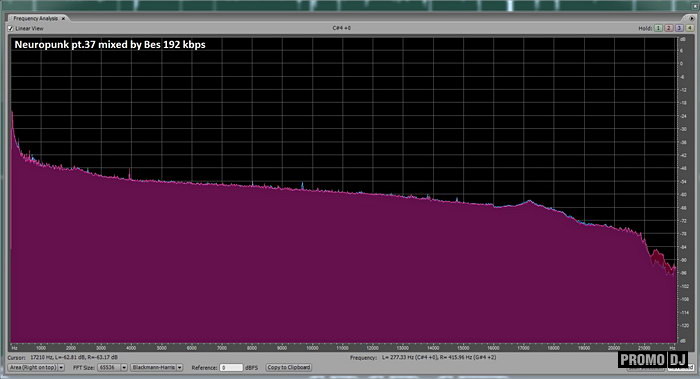Click the Copy to Clipboard button
Screen dimensions: 700x379
coord(288,367)
